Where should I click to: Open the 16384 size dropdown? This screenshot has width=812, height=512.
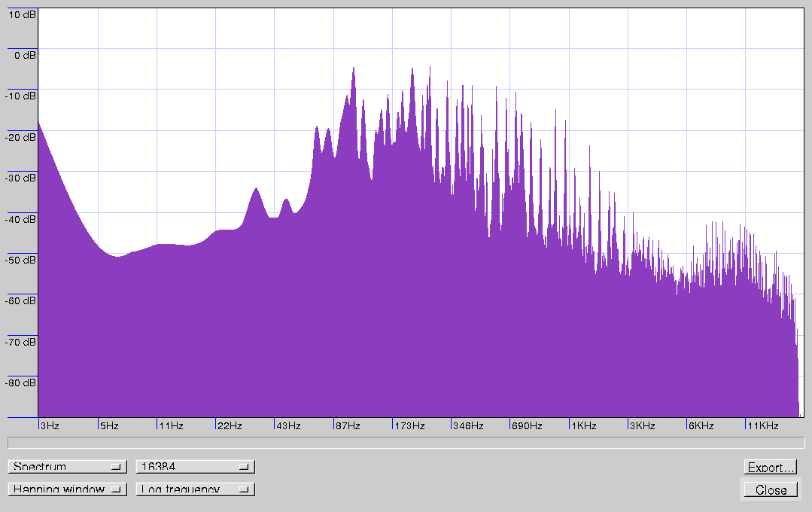(195, 467)
